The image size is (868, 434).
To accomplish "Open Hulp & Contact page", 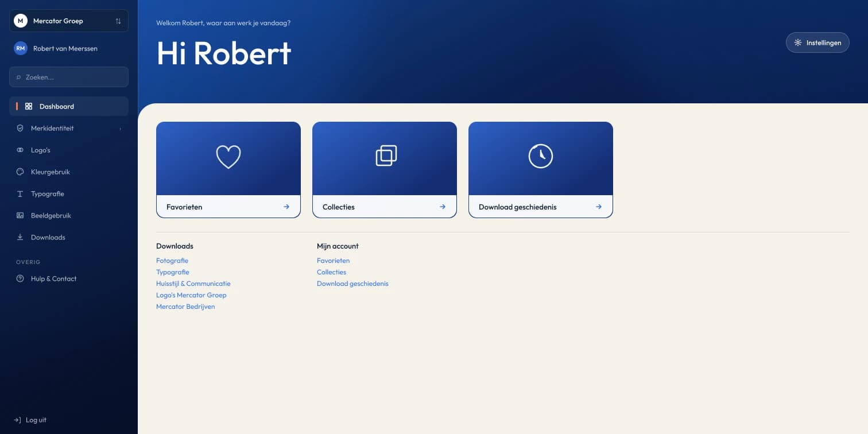I will (x=69, y=278).
